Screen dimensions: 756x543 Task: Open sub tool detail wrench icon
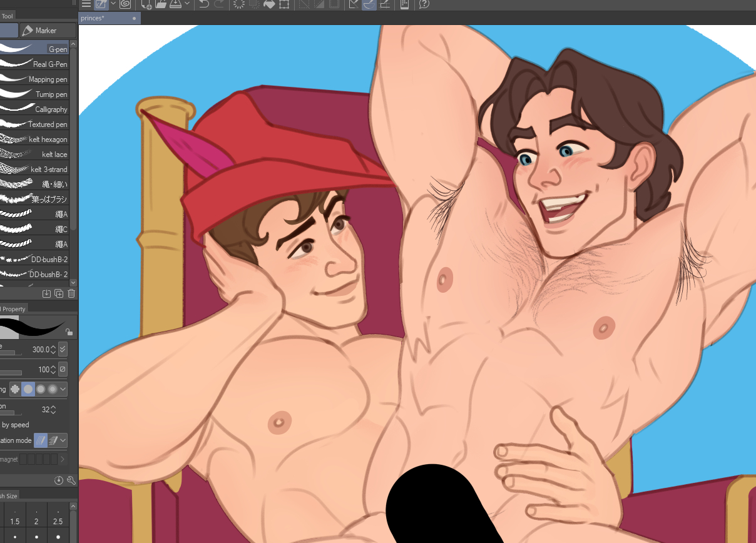[71, 480]
